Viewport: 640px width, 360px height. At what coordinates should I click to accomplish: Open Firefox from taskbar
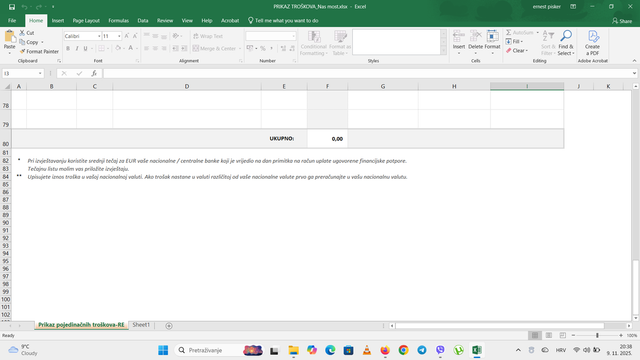385,350
